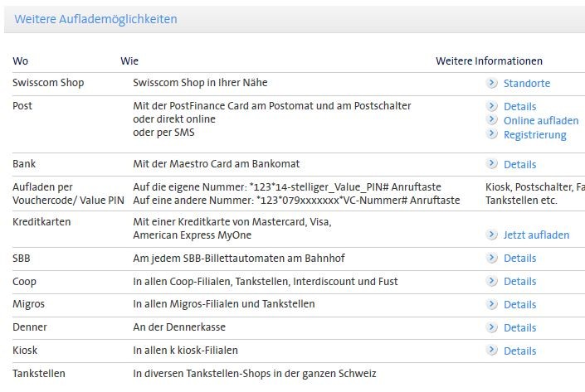Click arrow icon in Migros row
This screenshot has width=585, height=392.
coord(492,304)
